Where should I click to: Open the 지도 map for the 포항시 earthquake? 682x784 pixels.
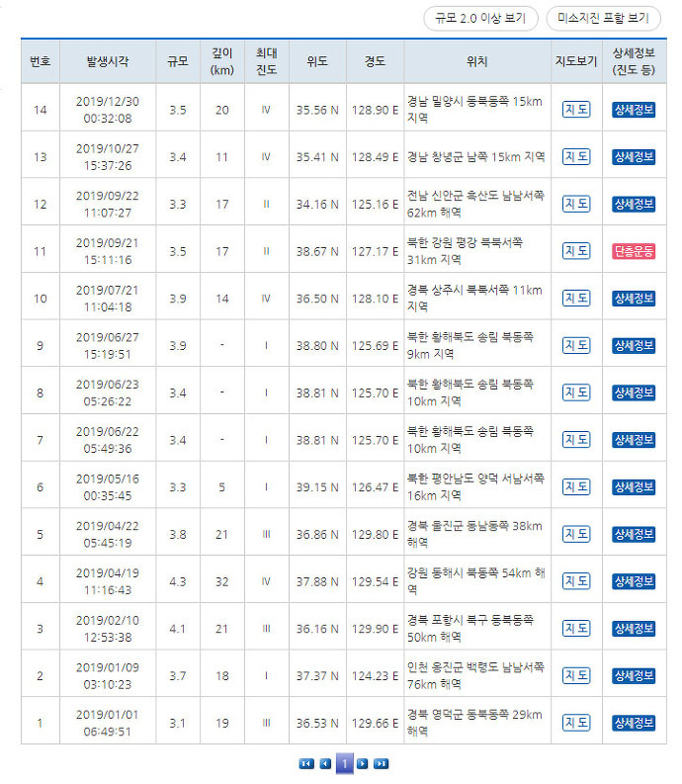[x=576, y=629]
